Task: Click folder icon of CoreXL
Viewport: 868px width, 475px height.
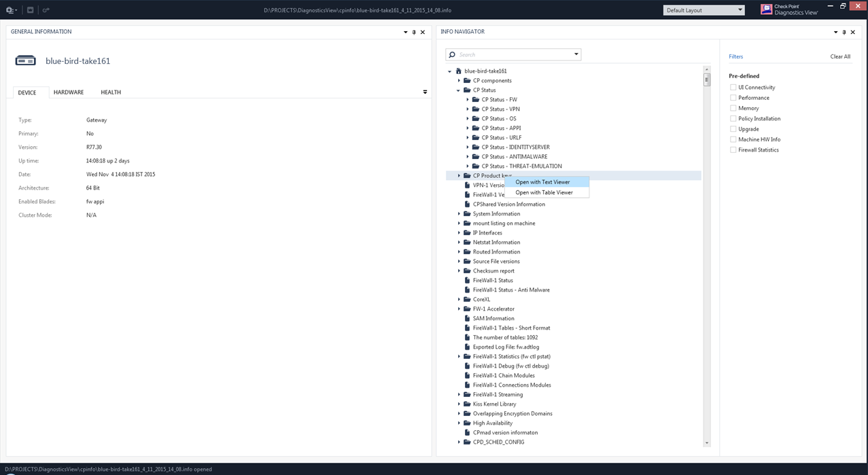Action: [467, 299]
